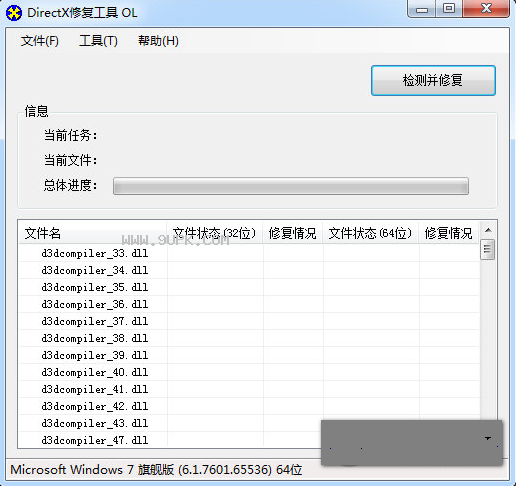Select the d3dcompiler_37.dll row
The image size is (516, 486).
(249, 321)
